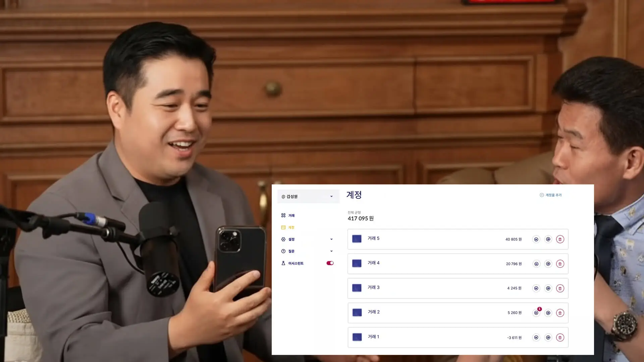Click the trash icon on the 거래 3 row
This screenshot has width=644, height=362.
(560, 288)
